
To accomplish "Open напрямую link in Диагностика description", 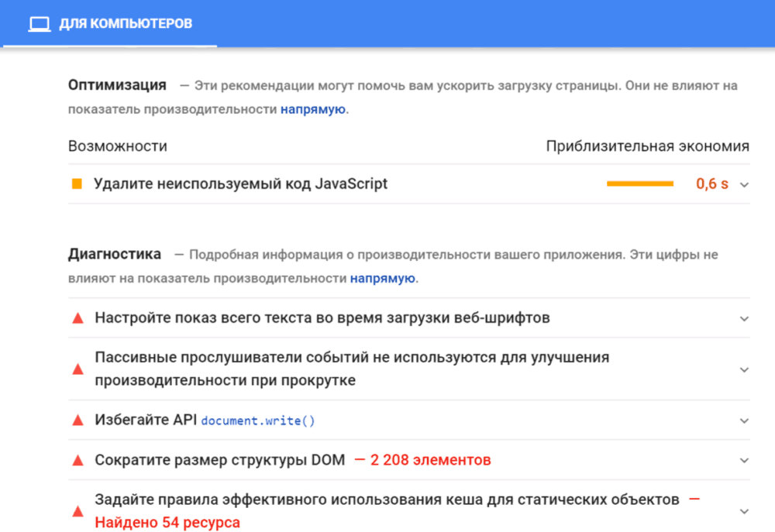I will pyautogui.click(x=383, y=278).
